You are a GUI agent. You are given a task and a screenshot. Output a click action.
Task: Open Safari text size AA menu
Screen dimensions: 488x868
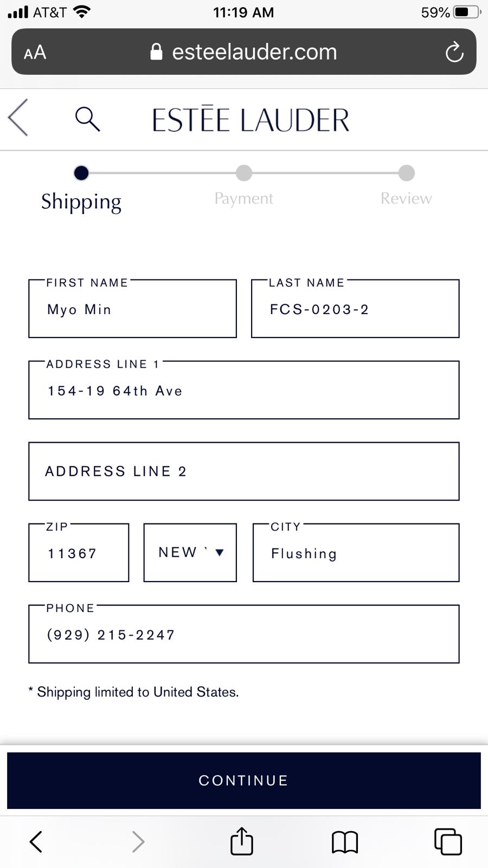click(x=35, y=53)
